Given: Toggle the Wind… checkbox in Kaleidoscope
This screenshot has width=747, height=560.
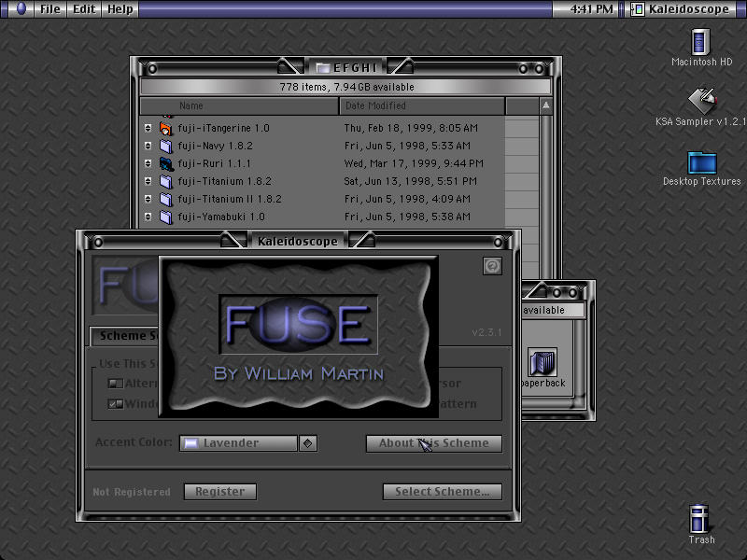Looking at the screenshot, I should click(115, 404).
